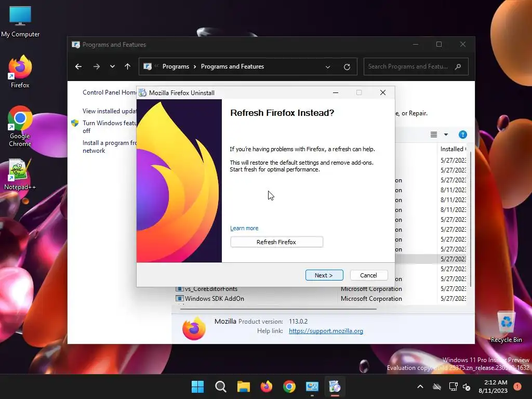Open File Explorer from taskbar

[x=243, y=387]
